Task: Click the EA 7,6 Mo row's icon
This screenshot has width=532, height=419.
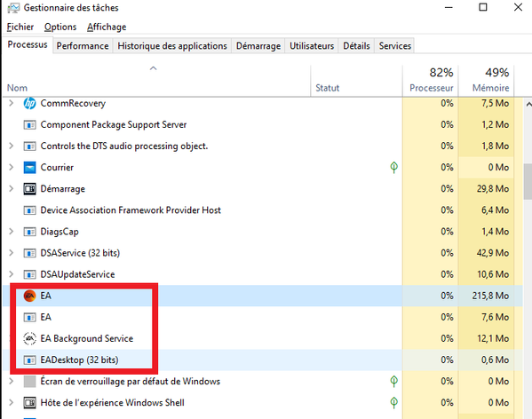Action: coord(29,317)
